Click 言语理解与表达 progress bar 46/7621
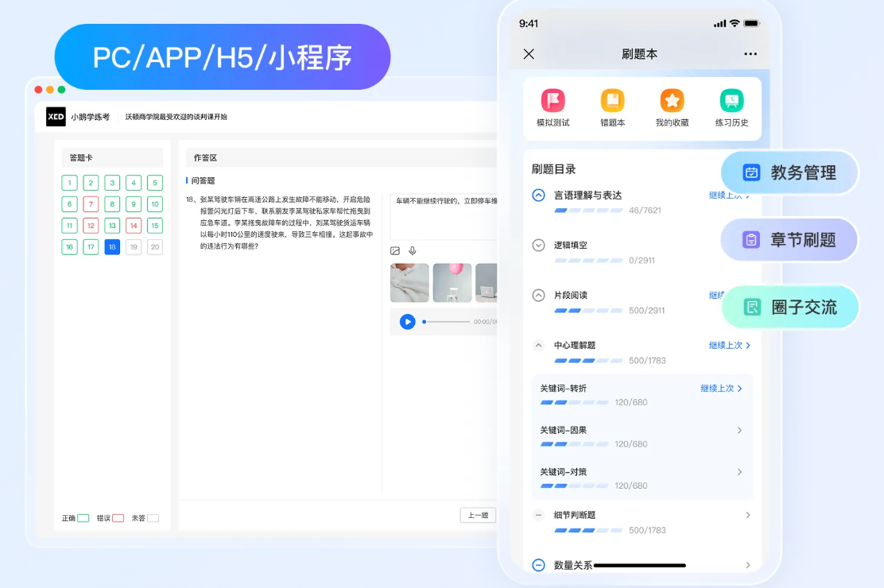Viewport: 884px width, 588px height. [x=588, y=211]
